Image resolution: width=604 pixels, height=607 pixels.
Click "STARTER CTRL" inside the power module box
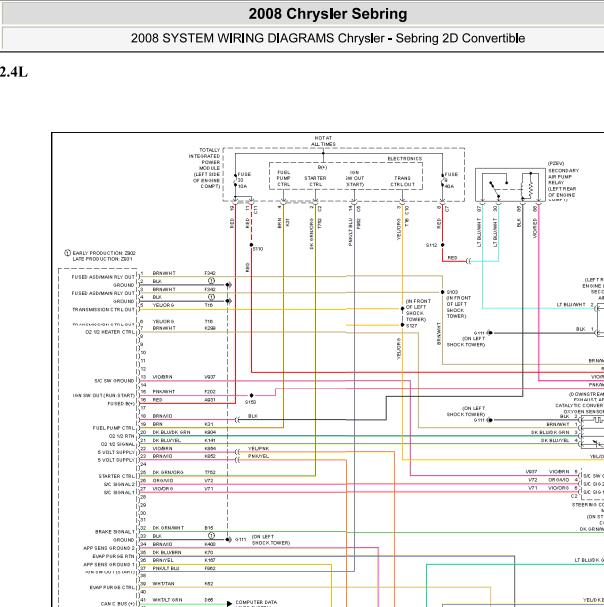coord(315,181)
